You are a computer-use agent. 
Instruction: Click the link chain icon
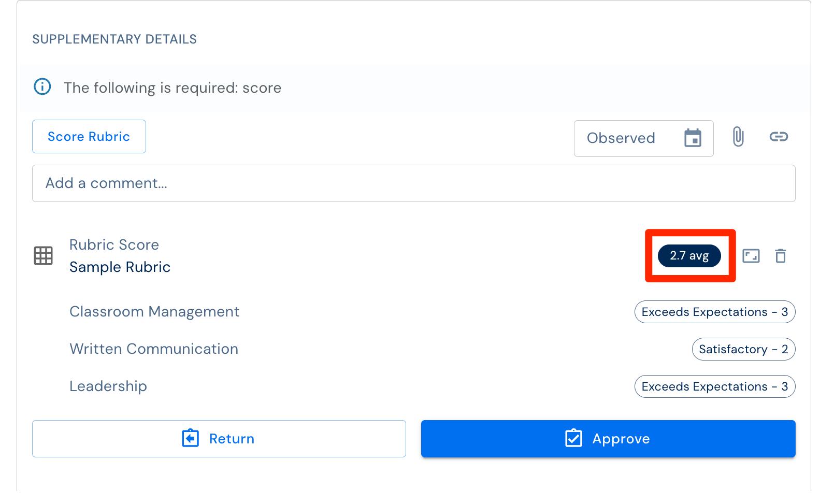click(x=779, y=137)
